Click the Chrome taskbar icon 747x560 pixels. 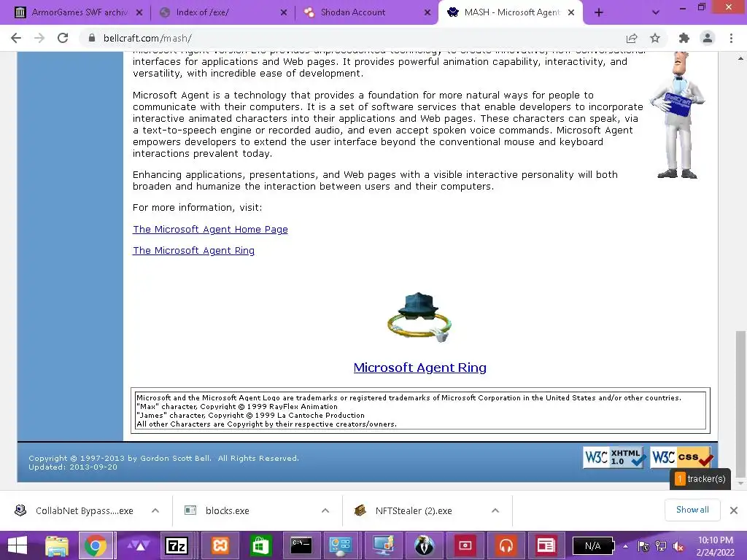[96, 545]
